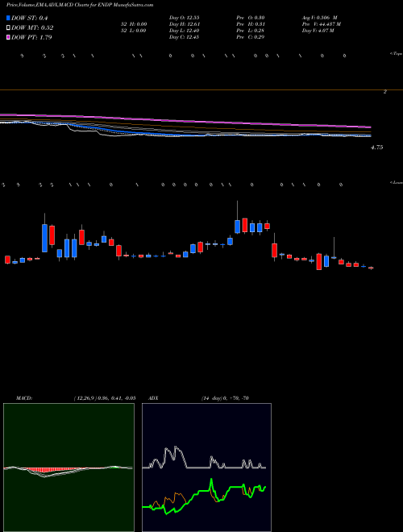Select the '52 H: 0.00' value
The height and width of the screenshot is (532, 403).
pyautogui.click(x=134, y=24)
